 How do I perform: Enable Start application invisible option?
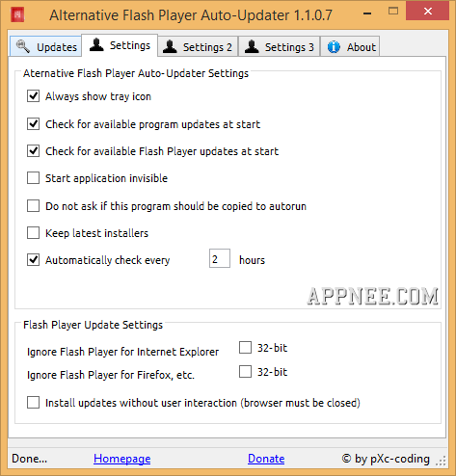34,178
